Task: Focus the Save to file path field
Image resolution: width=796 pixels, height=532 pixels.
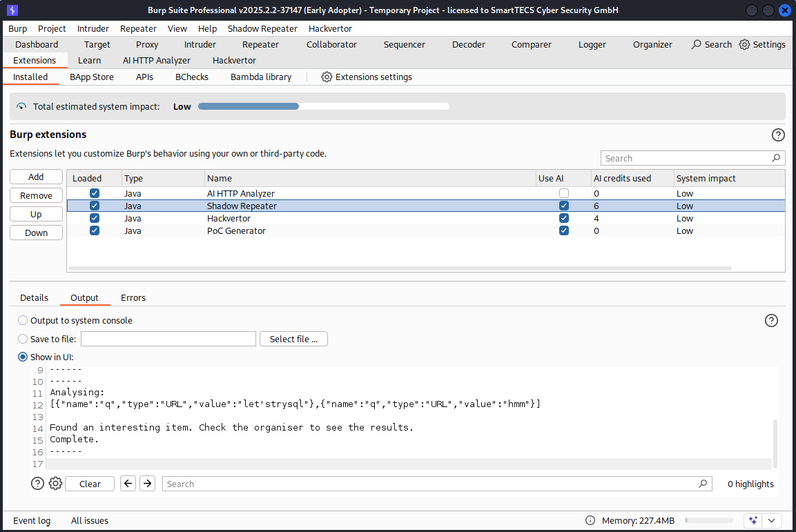Action: pyautogui.click(x=168, y=339)
